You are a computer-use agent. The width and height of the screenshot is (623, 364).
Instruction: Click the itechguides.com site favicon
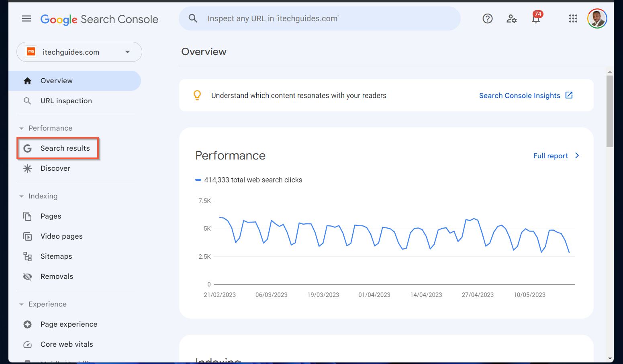[31, 52]
